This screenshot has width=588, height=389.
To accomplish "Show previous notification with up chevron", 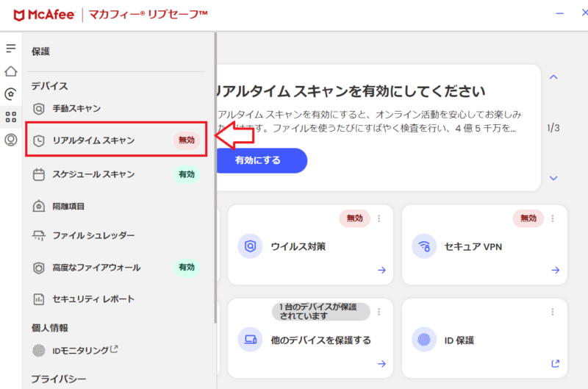I will pyautogui.click(x=553, y=77).
